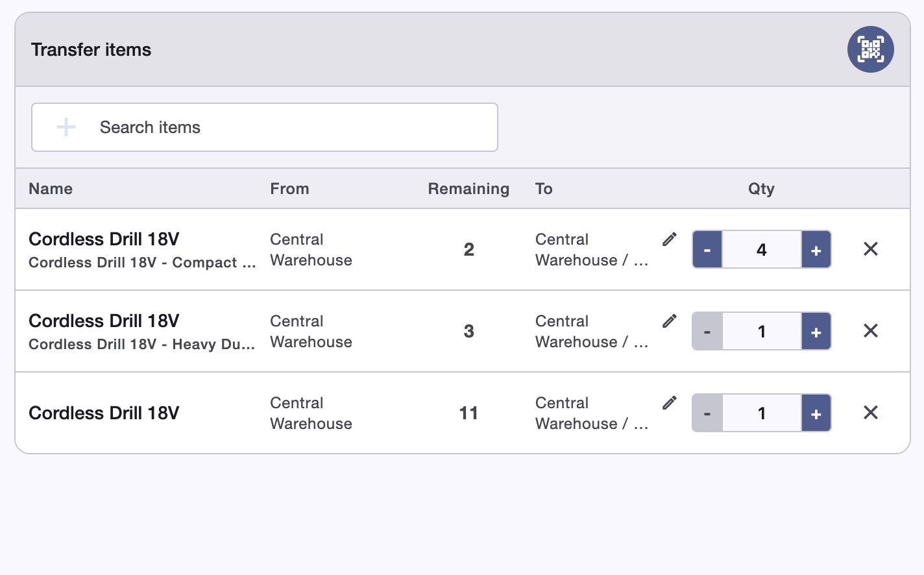Click the To location text in the 11 remaining row
The width and height of the screenshot is (924, 575).
tap(592, 413)
